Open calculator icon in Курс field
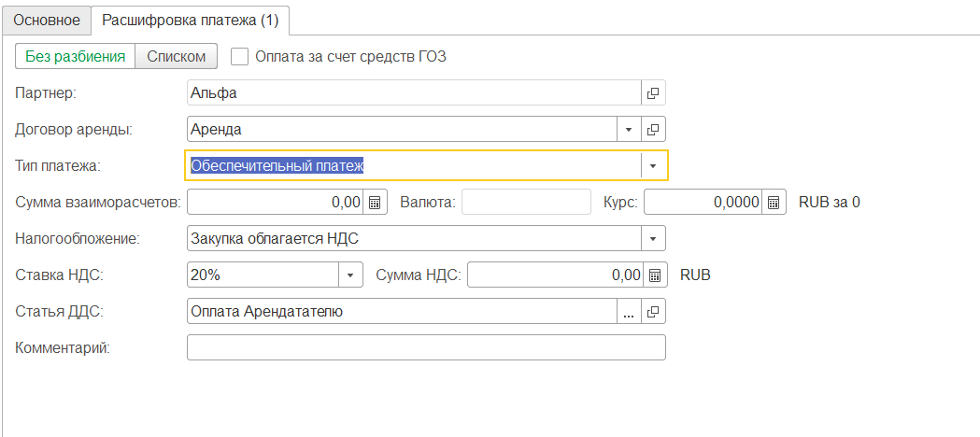The height and width of the screenshot is (437, 980). tap(774, 203)
